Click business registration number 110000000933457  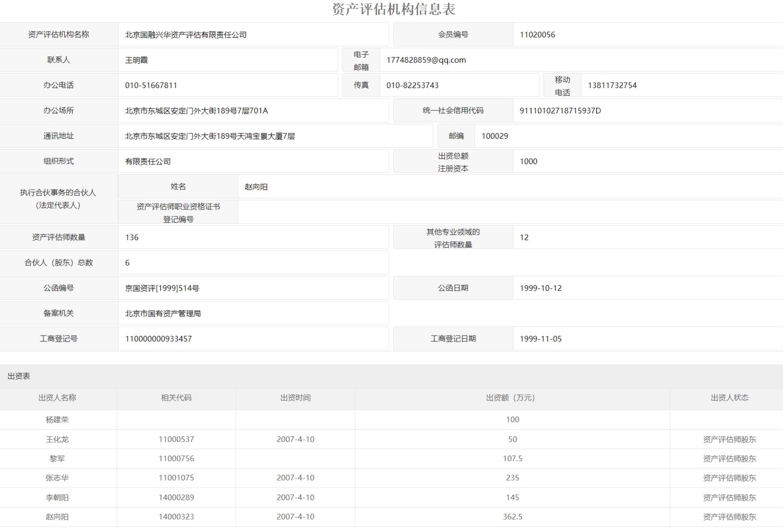tap(158, 339)
